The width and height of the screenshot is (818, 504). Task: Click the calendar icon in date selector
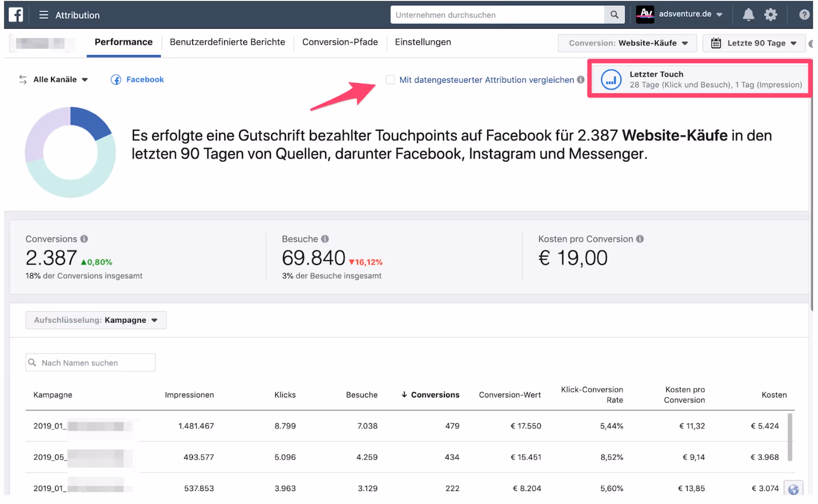tap(716, 43)
